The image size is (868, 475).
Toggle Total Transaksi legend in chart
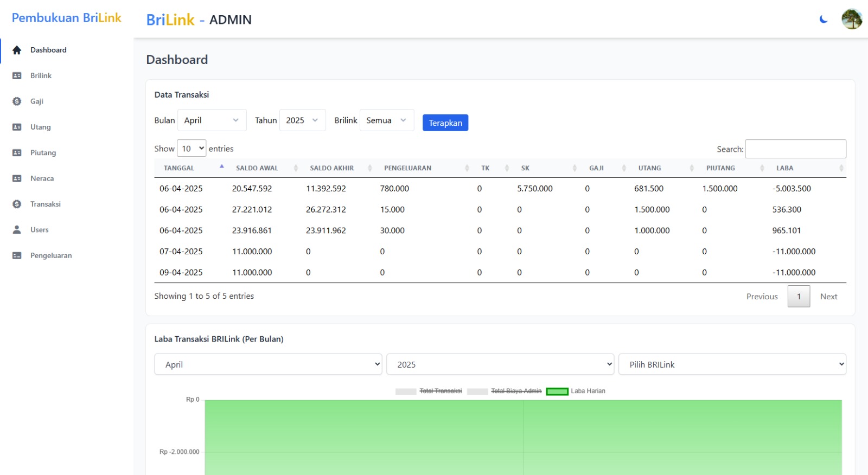(429, 391)
